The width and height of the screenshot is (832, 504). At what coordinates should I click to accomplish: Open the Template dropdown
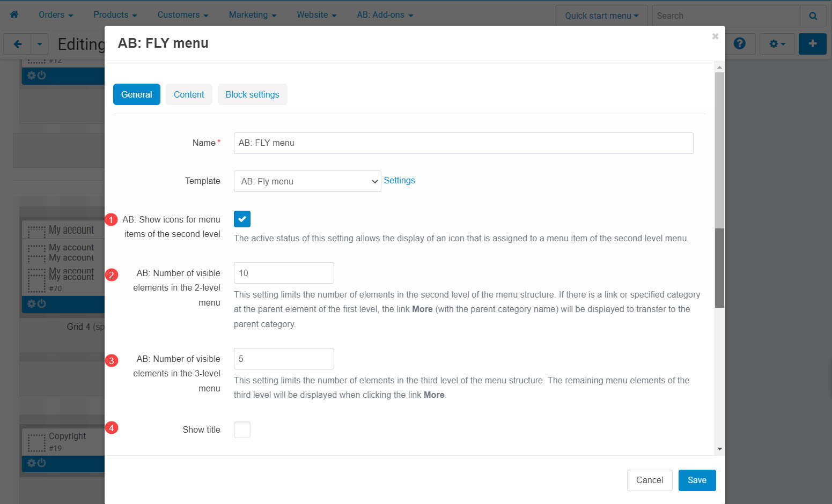(307, 181)
